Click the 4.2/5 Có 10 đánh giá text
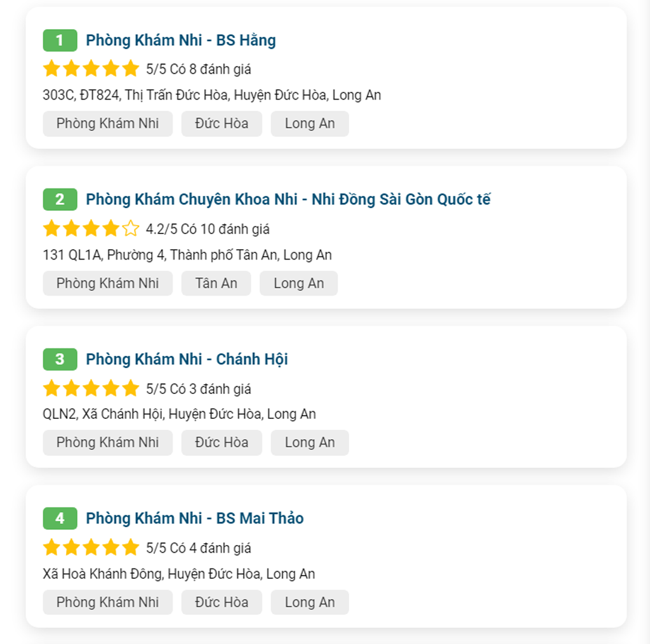Screen dimensions: 650x644 208,229
